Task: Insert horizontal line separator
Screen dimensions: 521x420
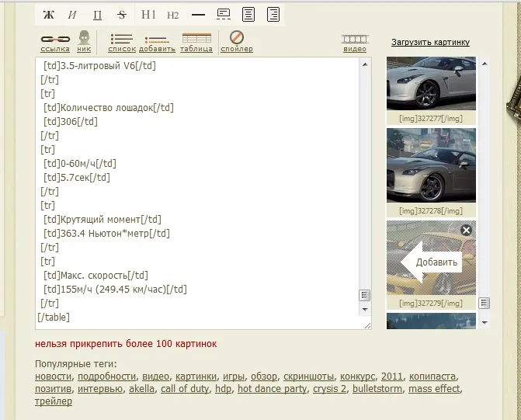Action: [x=198, y=15]
